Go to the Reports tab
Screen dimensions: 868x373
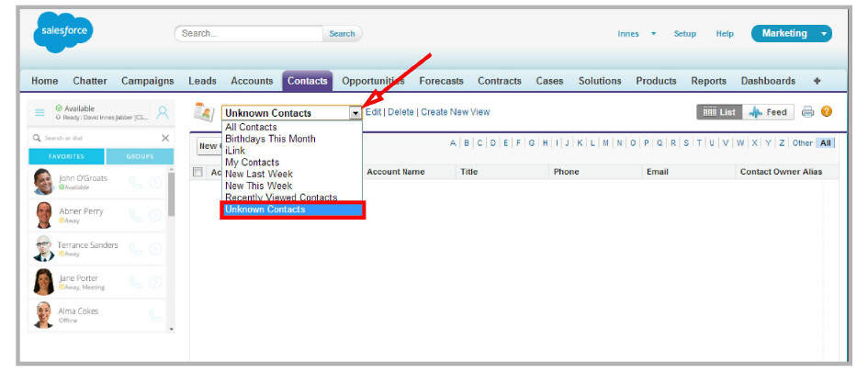(x=708, y=81)
